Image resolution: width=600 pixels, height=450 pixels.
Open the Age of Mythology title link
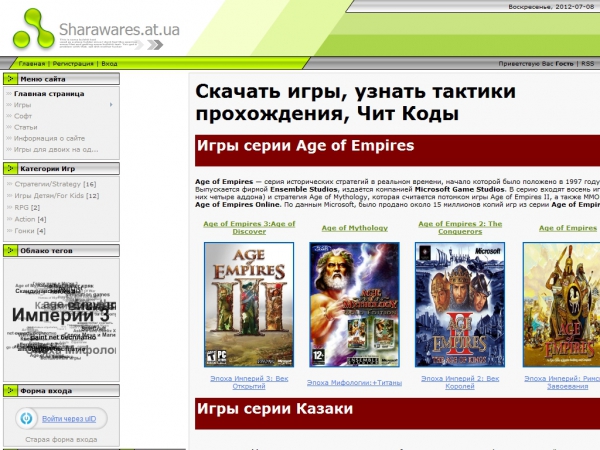coord(355,228)
